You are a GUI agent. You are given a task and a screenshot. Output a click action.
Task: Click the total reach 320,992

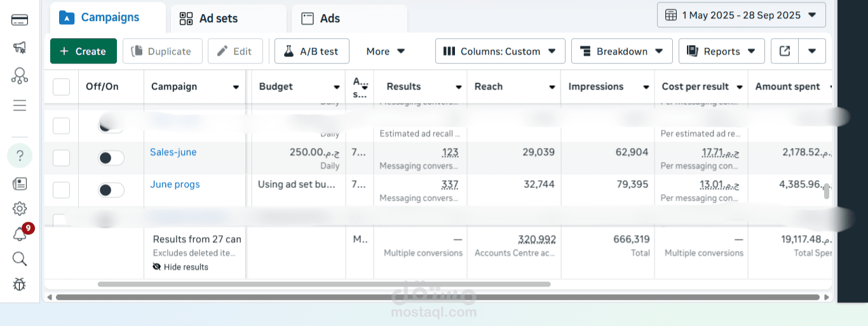537,240
